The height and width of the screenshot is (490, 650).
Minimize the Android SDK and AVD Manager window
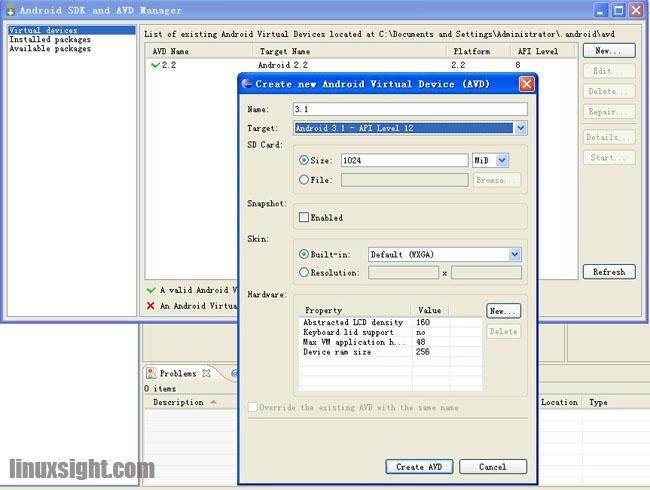coord(600,10)
